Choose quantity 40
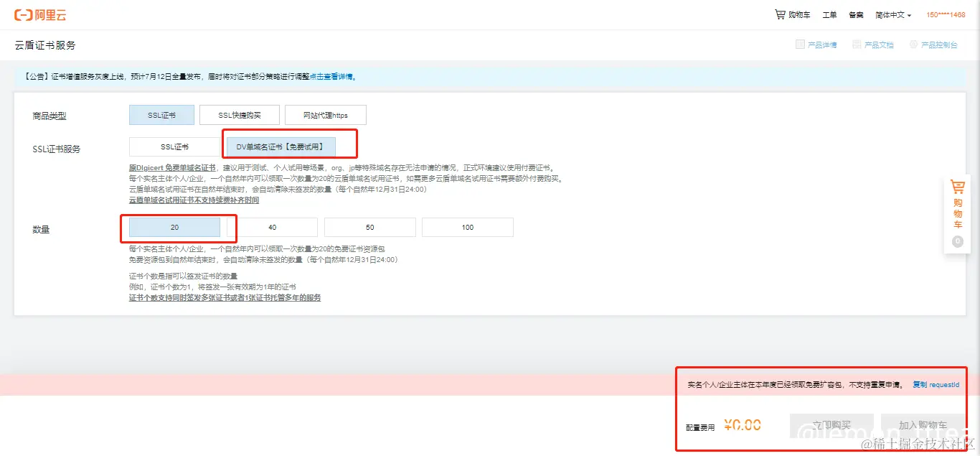The height and width of the screenshot is (456, 980). [x=272, y=227]
